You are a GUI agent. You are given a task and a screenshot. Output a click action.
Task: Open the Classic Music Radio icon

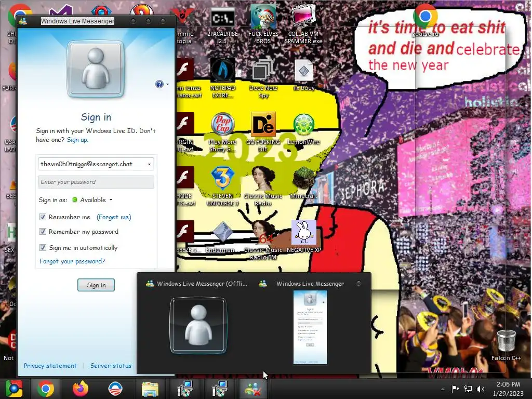(263, 187)
